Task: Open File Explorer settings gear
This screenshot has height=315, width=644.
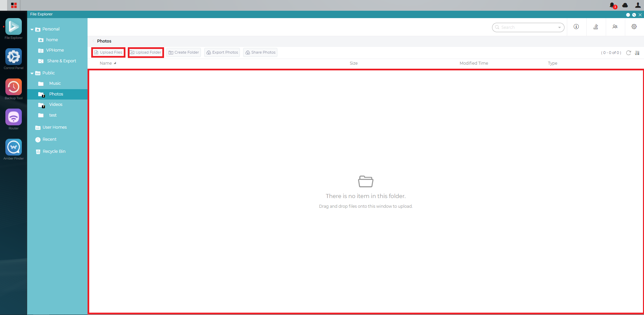Action: (x=634, y=27)
